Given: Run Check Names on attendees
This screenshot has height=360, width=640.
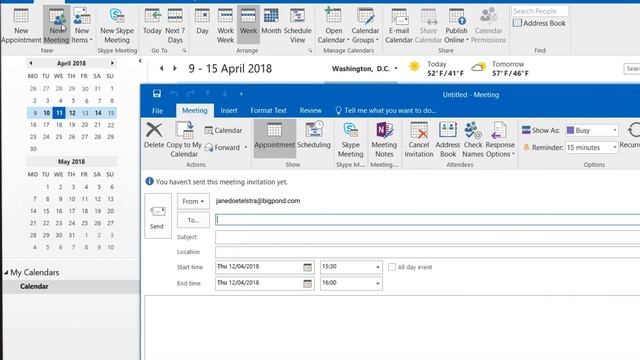Looking at the screenshot, I should coord(473,140).
